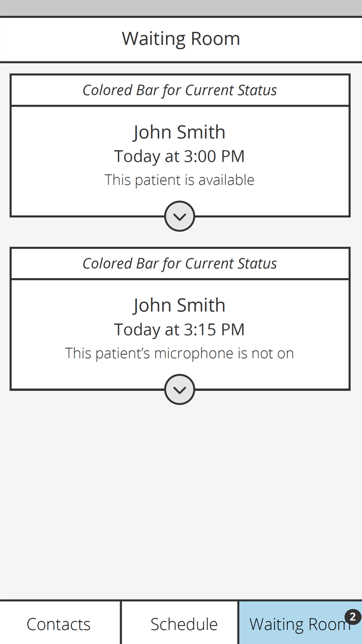This screenshot has width=362, height=644.
Task: Expand the 3:00 PM appointment chevron
Action: [180, 216]
